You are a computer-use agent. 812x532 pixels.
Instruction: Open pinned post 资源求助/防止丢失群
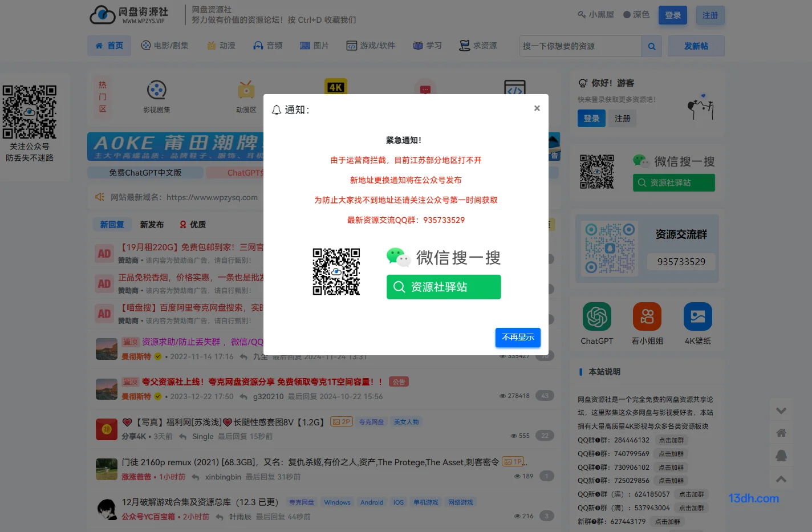click(203, 342)
